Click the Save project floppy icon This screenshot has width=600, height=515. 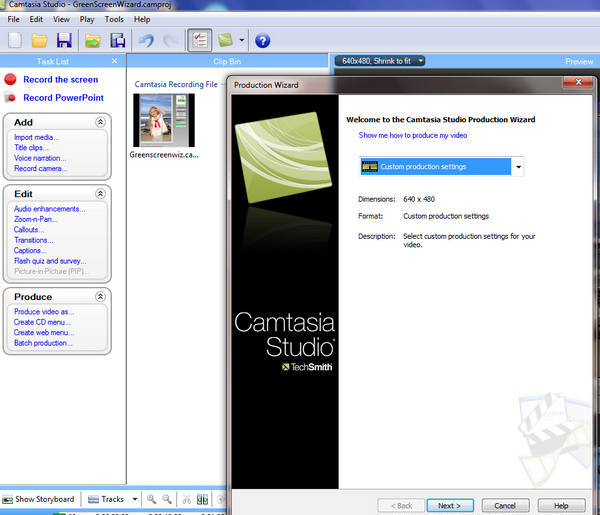64,40
